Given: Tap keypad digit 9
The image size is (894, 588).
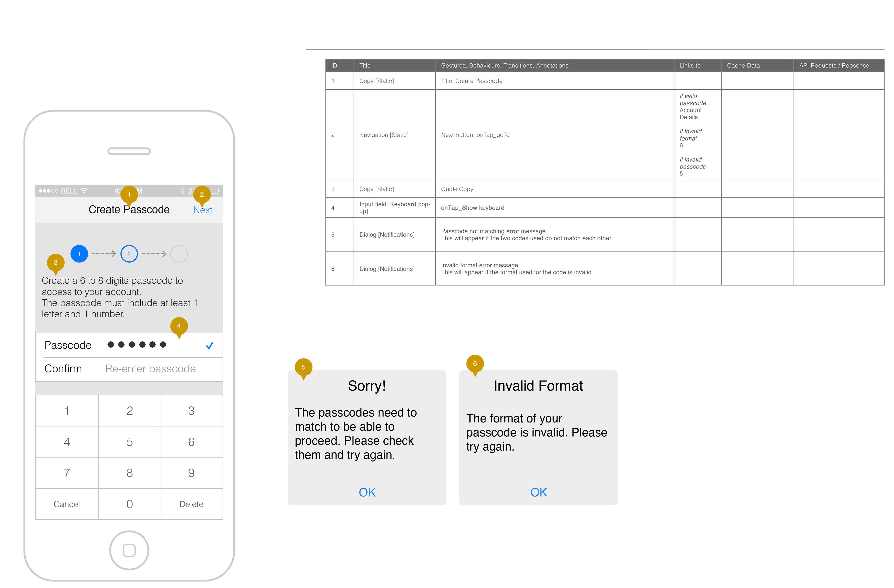Looking at the screenshot, I should click(x=191, y=473).
